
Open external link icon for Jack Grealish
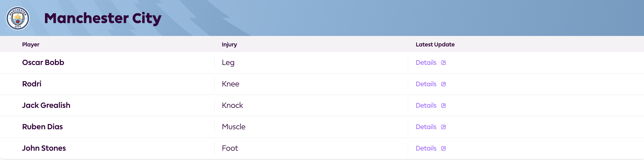[443, 105]
